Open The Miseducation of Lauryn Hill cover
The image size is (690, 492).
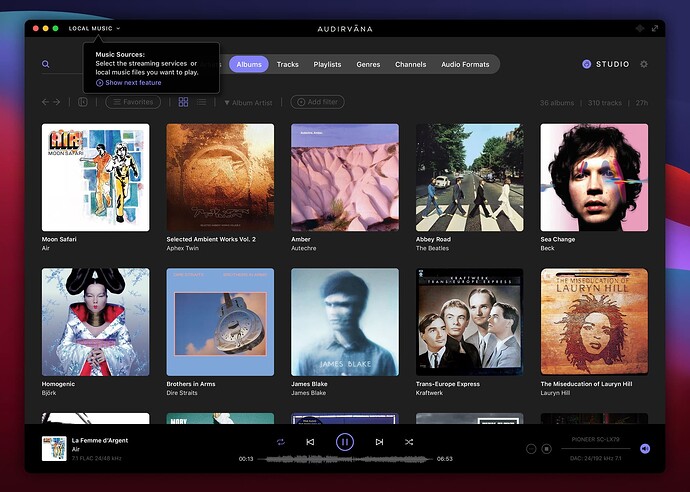(x=594, y=322)
